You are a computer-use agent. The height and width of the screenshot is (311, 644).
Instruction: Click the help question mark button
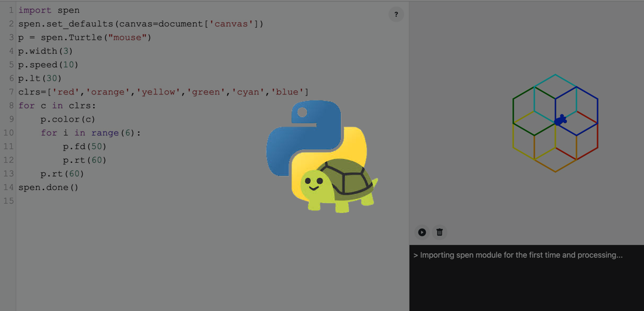point(396,15)
